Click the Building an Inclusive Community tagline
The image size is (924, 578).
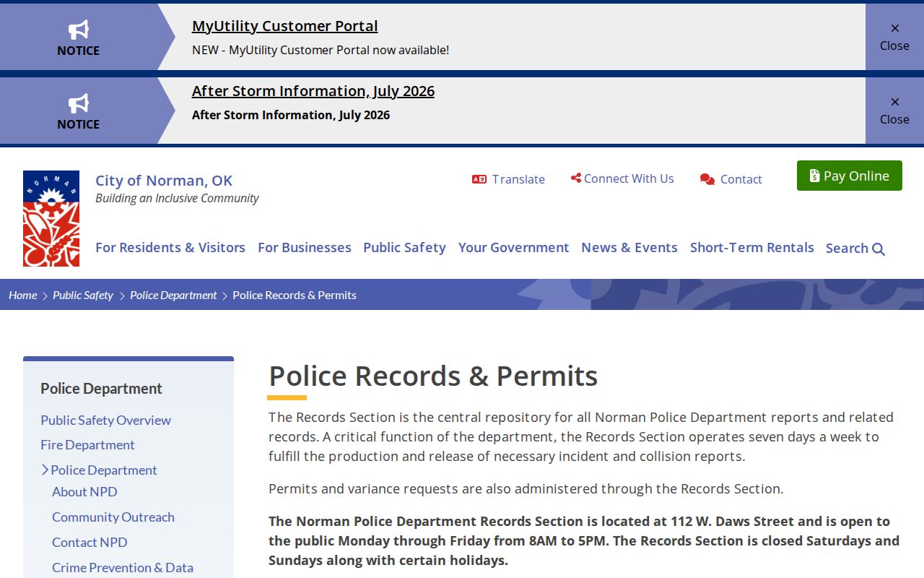(x=177, y=198)
